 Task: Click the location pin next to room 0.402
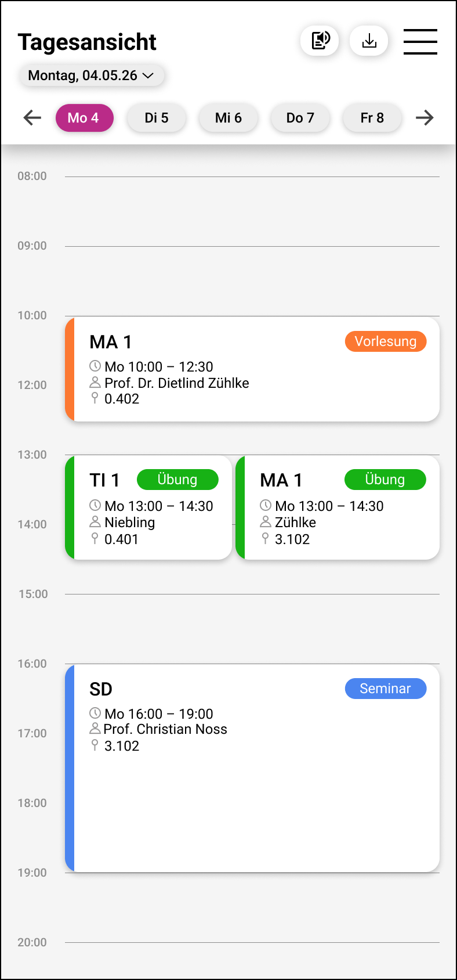(x=95, y=398)
